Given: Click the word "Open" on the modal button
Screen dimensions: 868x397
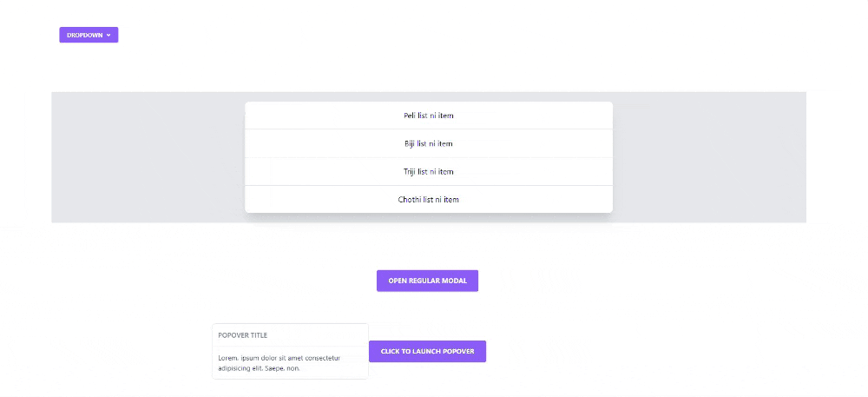Looking at the screenshot, I should (x=398, y=281).
